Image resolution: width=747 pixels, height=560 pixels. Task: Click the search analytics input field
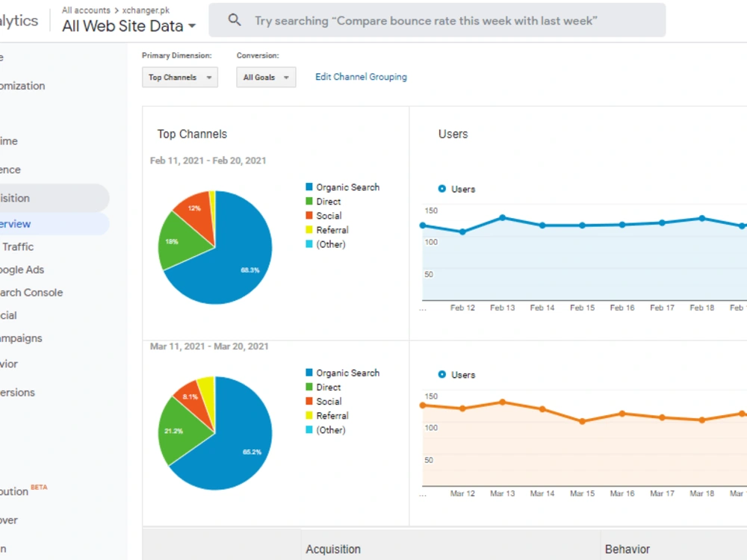(437, 20)
